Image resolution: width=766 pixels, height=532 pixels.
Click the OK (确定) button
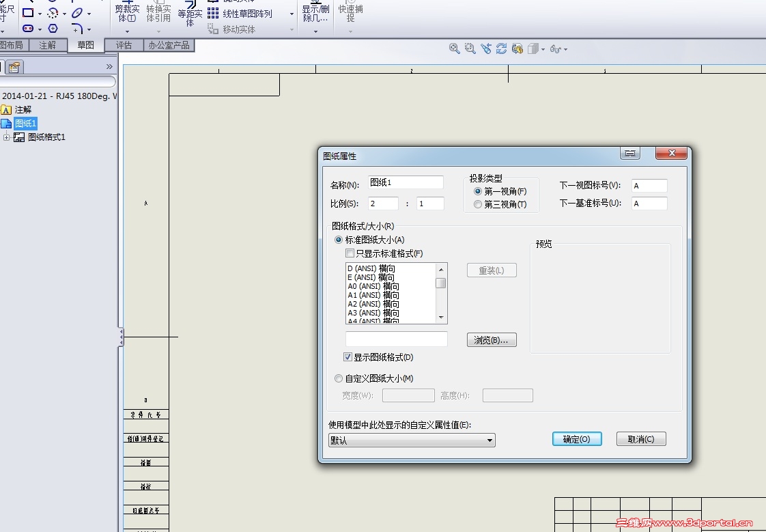tap(577, 439)
